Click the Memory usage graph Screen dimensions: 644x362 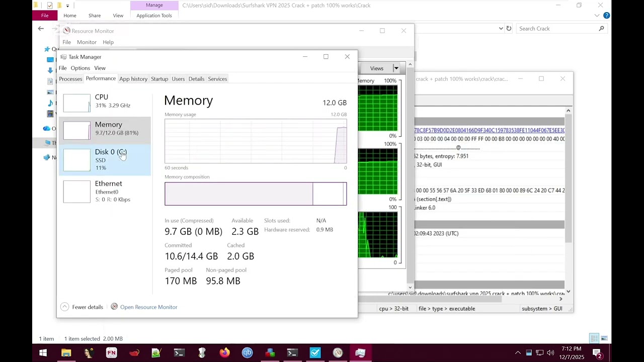pyautogui.click(x=256, y=141)
